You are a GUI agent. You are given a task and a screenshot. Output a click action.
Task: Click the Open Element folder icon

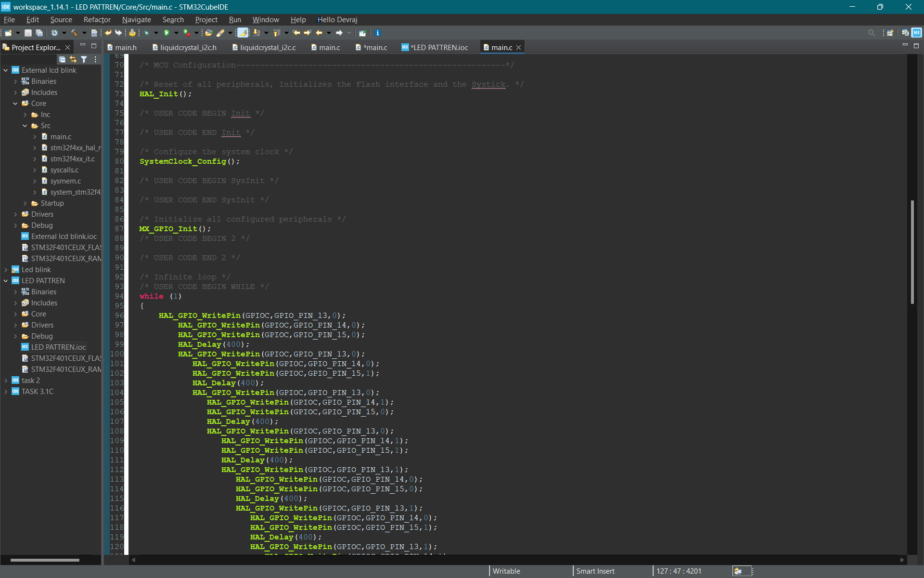point(208,33)
